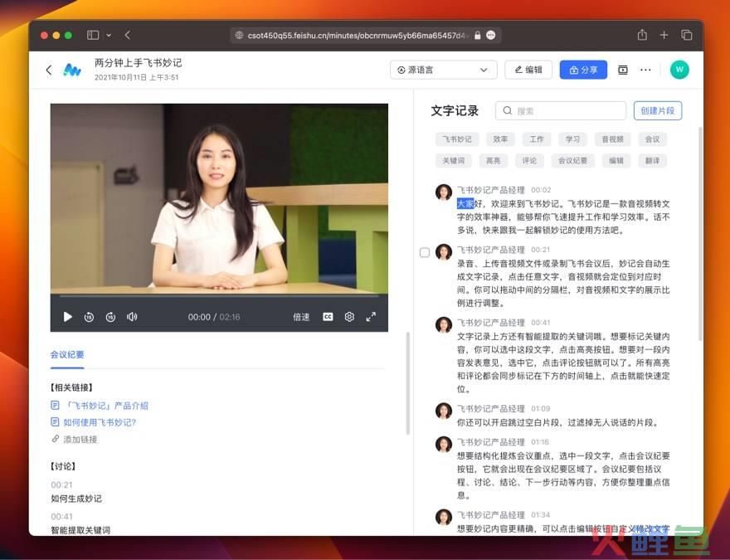
Task: Open the green W user avatar
Action: pyautogui.click(x=679, y=70)
